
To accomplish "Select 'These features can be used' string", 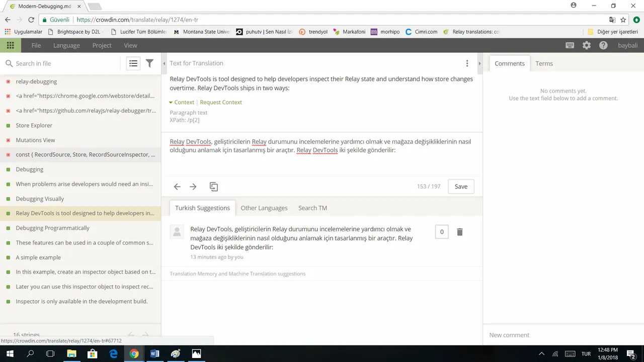I will click(80, 242).
